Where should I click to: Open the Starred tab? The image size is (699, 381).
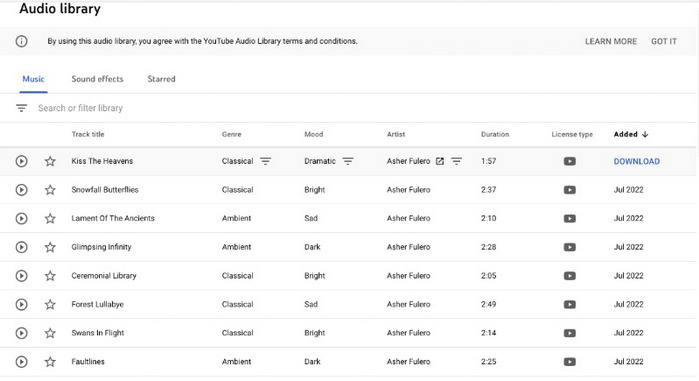161,79
